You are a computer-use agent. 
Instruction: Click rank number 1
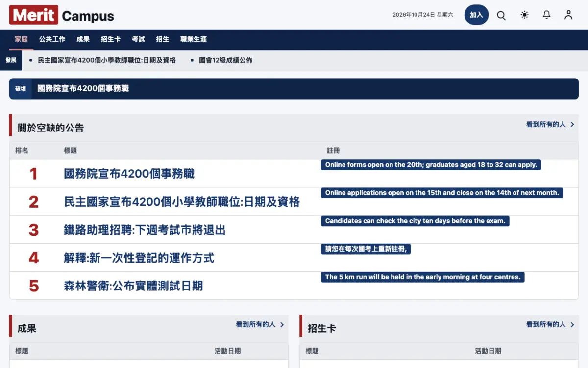(34, 174)
